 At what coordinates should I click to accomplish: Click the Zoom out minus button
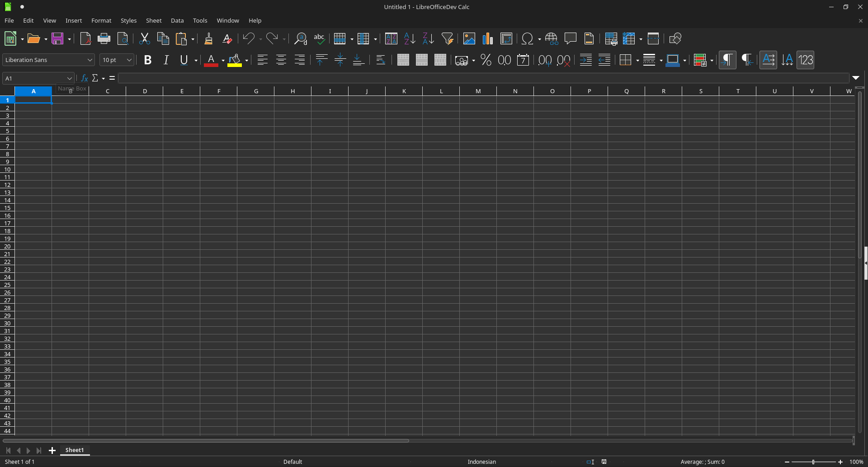tap(787, 462)
